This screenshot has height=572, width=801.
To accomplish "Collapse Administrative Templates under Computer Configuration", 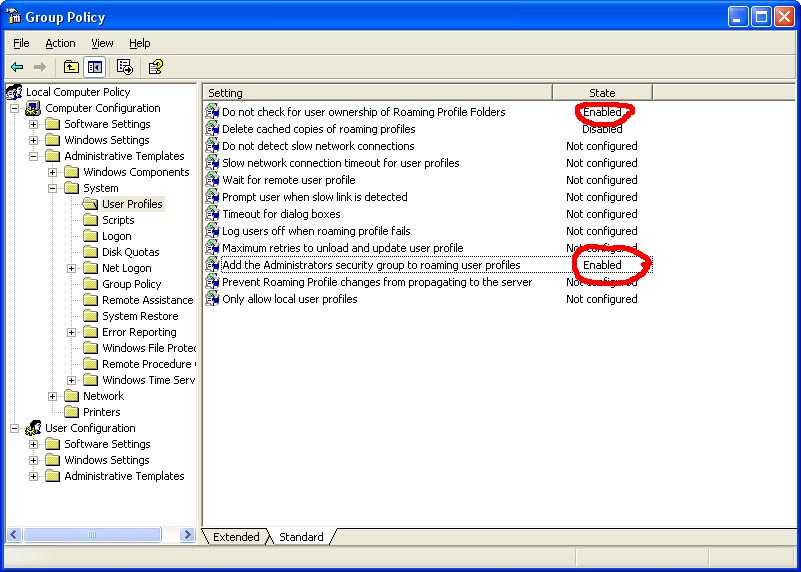I will 33,156.
